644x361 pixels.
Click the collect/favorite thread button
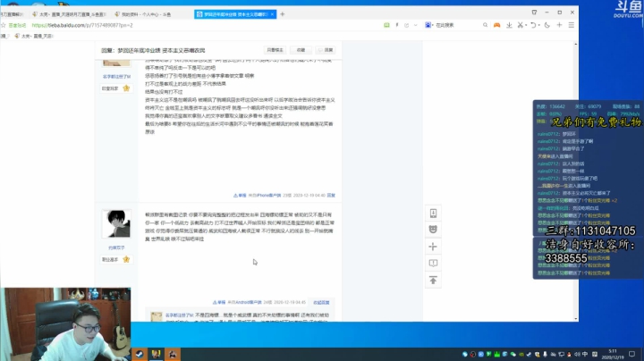(301, 50)
